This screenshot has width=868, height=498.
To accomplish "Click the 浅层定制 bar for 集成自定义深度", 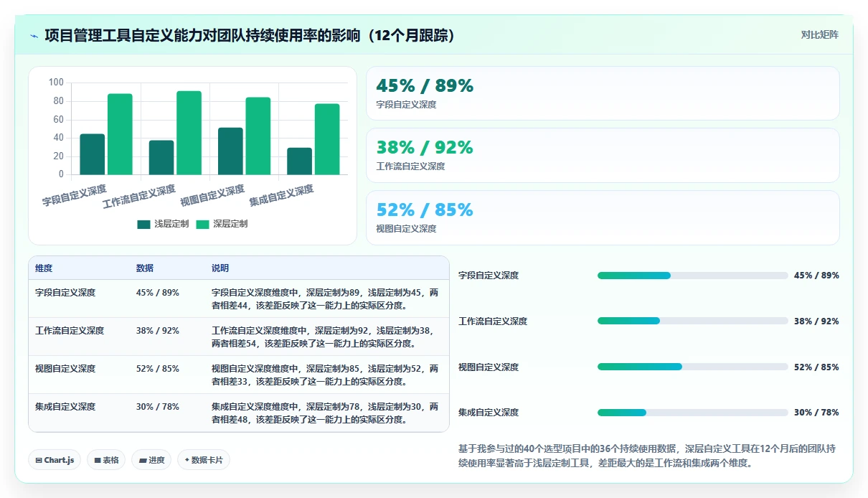I will [299, 161].
